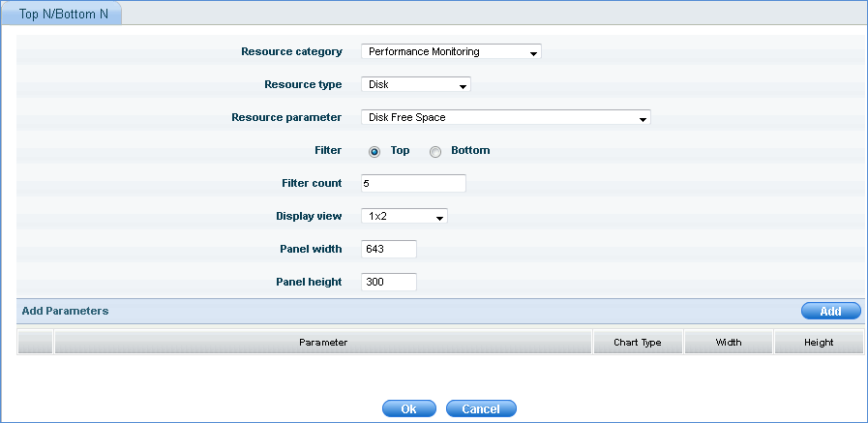
Task: Expand the Resource type Disk dropdown
Action: point(415,85)
